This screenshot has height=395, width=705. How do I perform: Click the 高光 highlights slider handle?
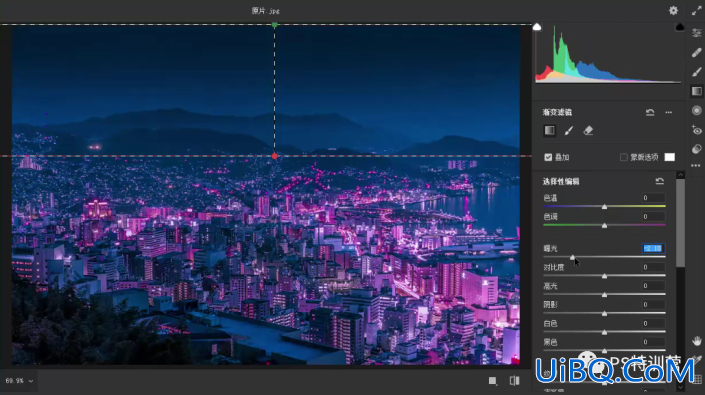[604, 295]
